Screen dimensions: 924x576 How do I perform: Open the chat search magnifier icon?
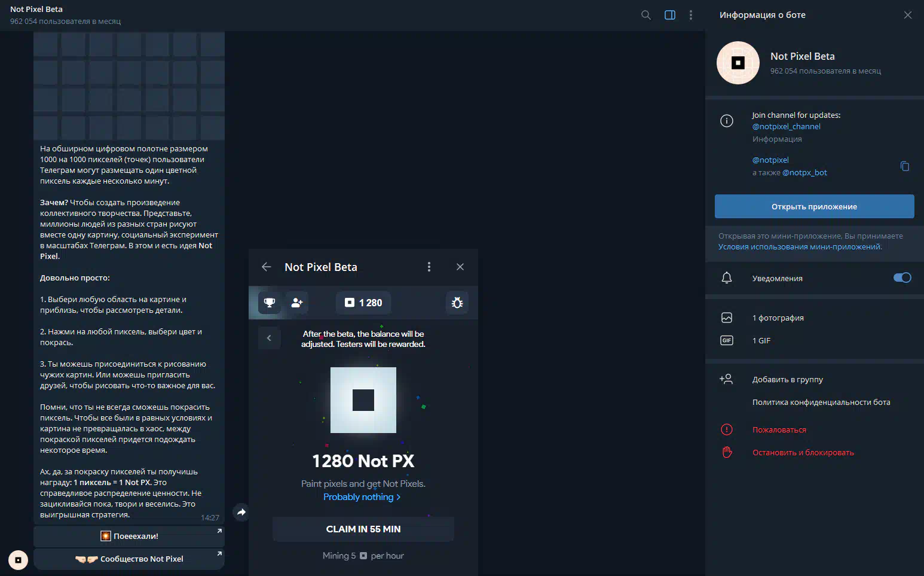646,15
